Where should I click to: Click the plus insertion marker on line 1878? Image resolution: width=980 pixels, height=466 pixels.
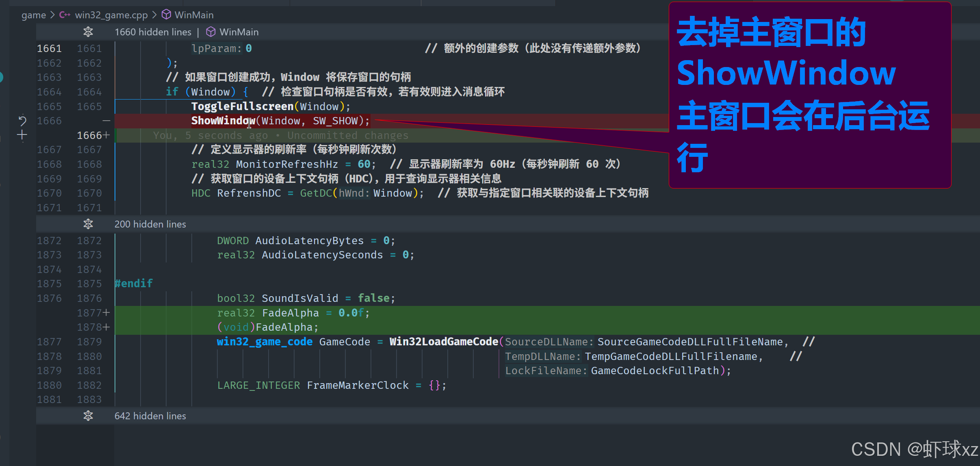coord(106,327)
